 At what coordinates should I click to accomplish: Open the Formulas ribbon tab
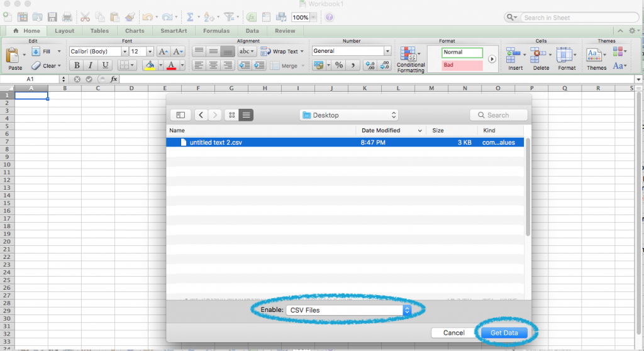click(216, 31)
